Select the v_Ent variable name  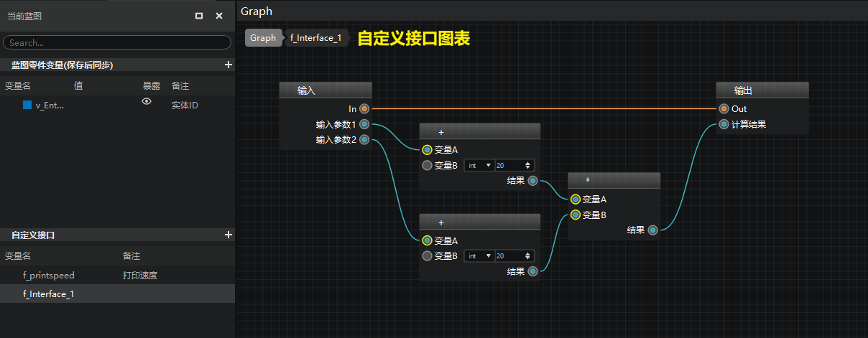click(x=50, y=105)
